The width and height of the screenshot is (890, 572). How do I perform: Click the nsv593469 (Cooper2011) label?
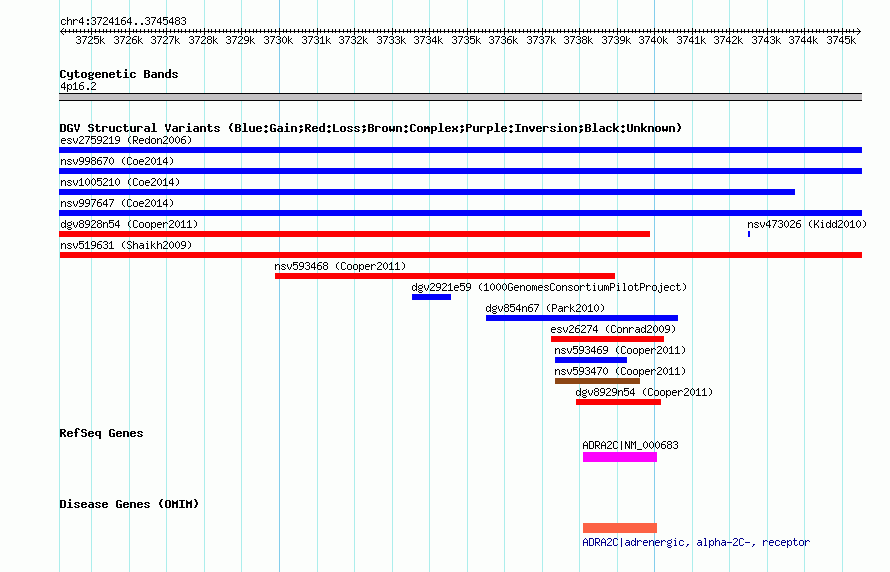pyautogui.click(x=620, y=350)
